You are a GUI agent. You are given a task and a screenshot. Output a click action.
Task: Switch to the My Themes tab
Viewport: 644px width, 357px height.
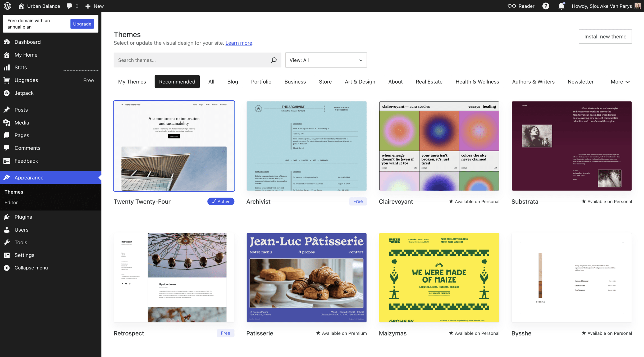132,82
